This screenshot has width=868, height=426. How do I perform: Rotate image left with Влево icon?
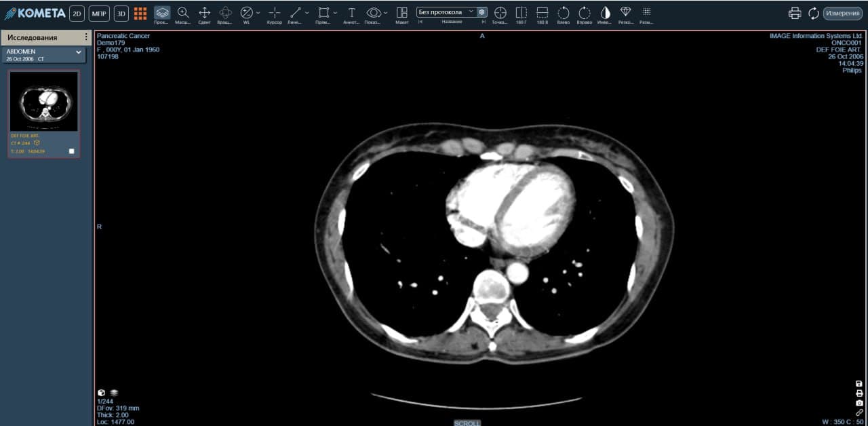click(x=564, y=12)
